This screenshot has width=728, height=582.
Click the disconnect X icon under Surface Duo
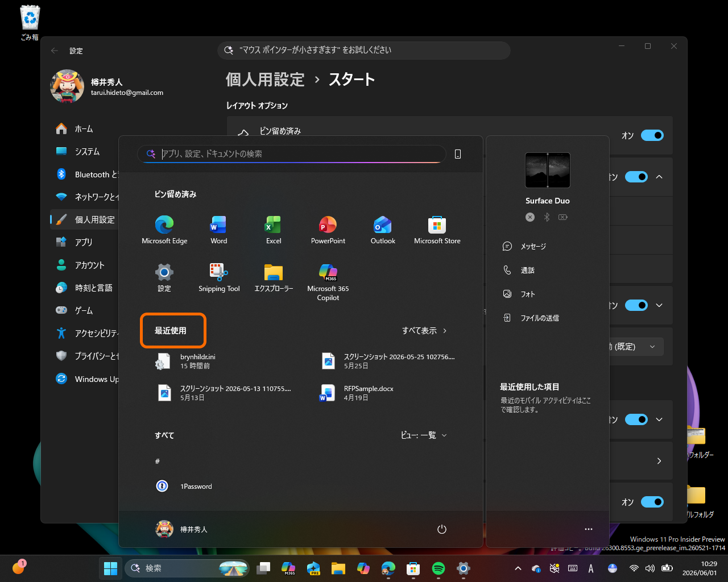coord(530,217)
